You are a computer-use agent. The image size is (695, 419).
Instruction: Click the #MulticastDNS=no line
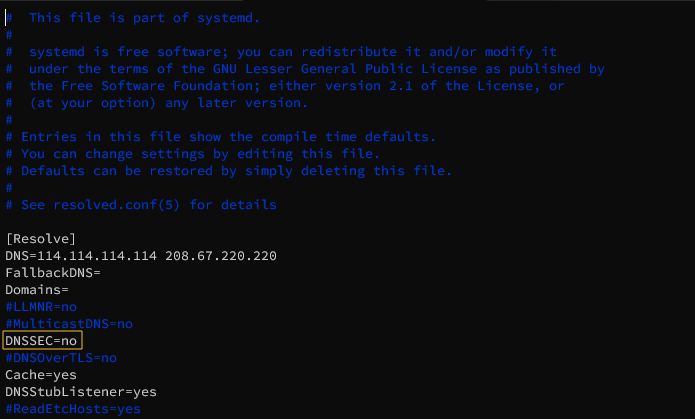69,324
